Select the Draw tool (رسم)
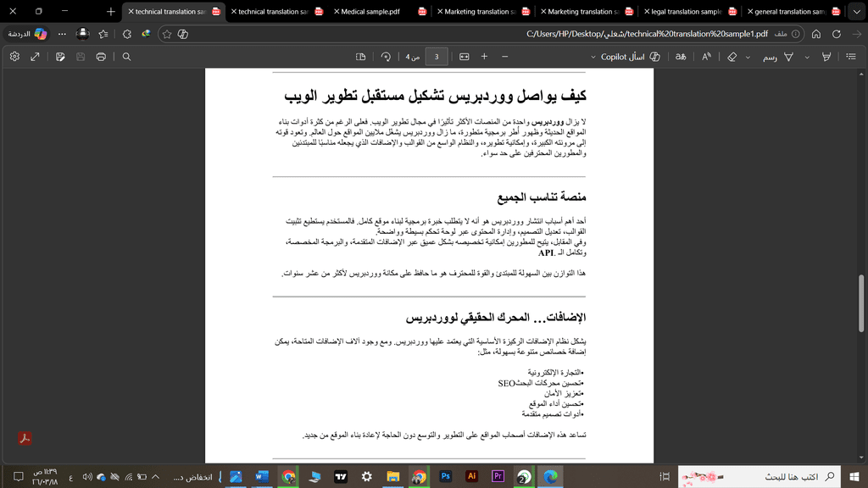 point(778,57)
